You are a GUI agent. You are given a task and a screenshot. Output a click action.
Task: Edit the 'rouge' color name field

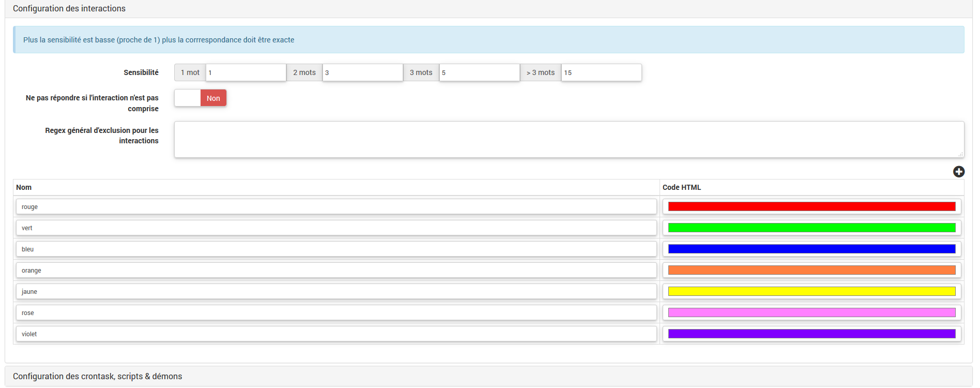pos(336,207)
